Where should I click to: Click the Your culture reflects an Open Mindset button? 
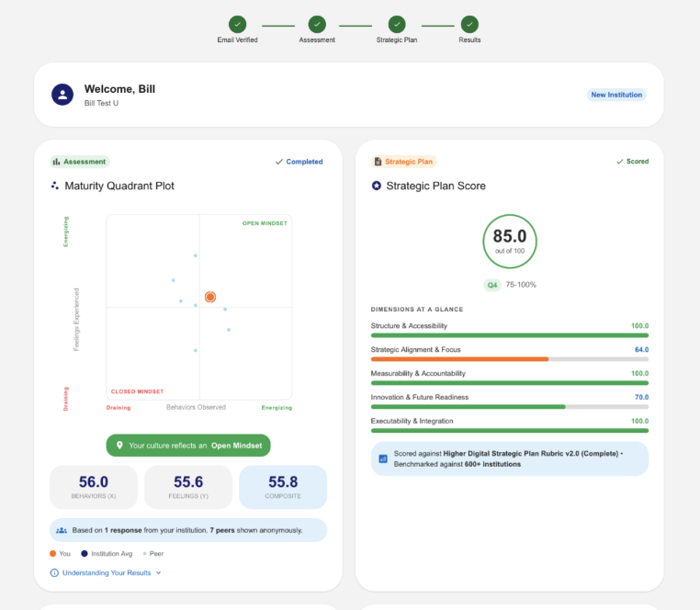(x=188, y=446)
